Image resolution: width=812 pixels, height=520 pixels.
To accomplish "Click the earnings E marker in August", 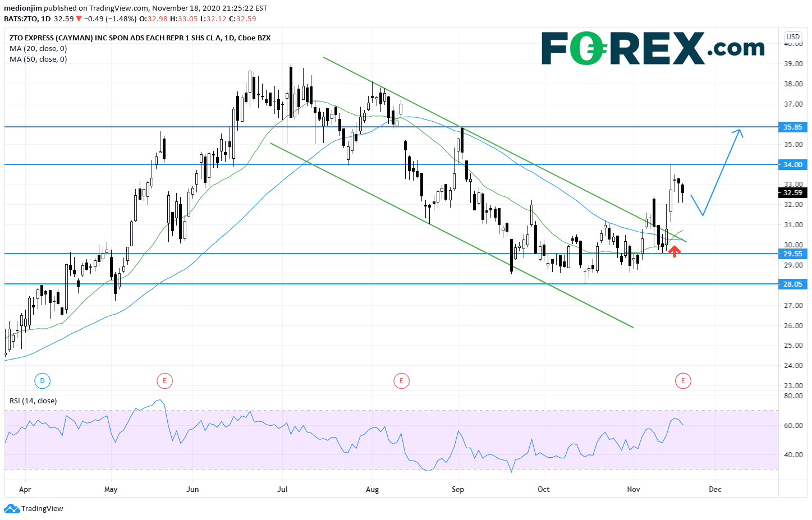I will 401,381.
